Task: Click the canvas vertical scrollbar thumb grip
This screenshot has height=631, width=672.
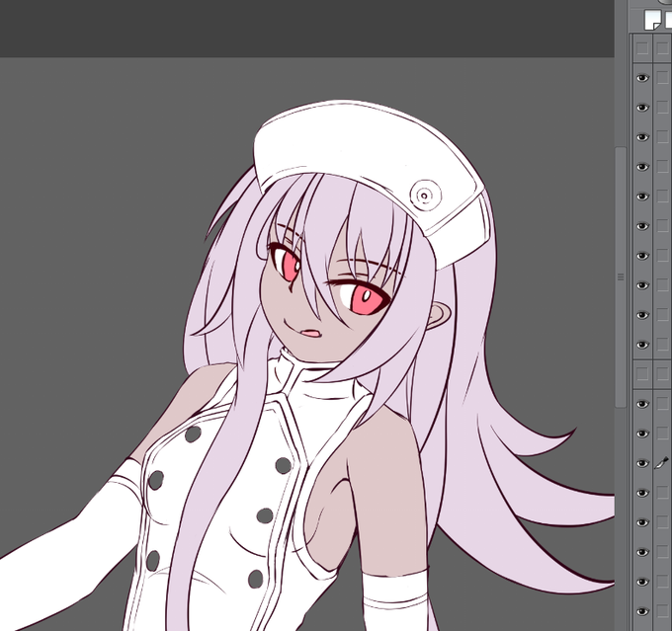Action: (x=621, y=277)
